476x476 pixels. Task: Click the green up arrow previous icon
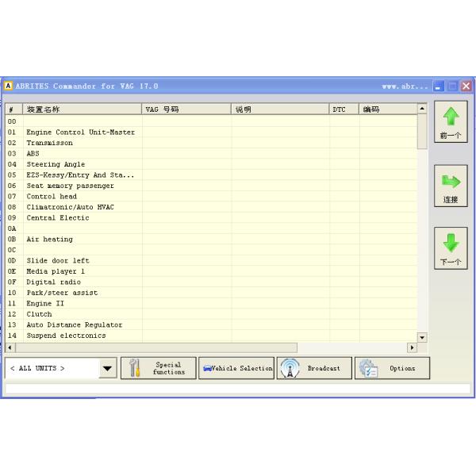[451, 118]
